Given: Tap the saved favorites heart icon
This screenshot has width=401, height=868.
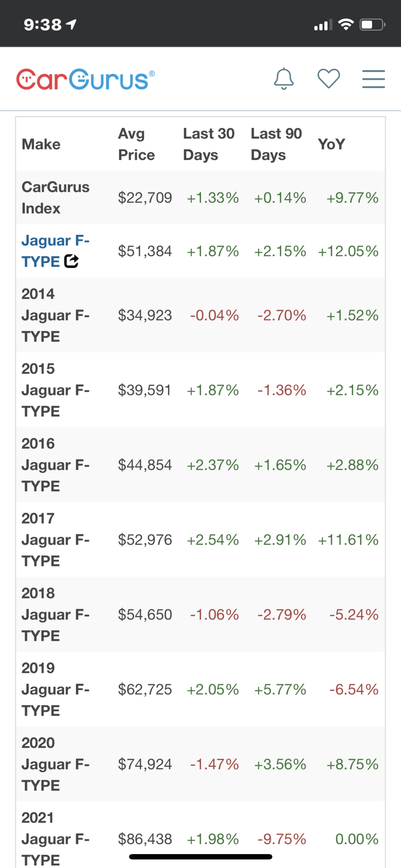Looking at the screenshot, I should point(329,79).
